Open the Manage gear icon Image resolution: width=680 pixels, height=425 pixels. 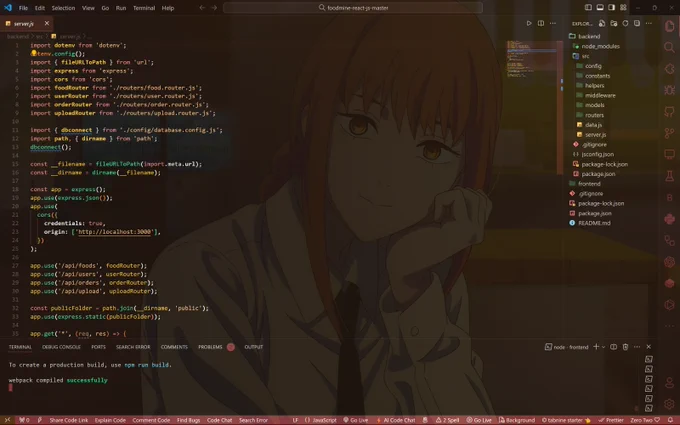pos(669,404)
